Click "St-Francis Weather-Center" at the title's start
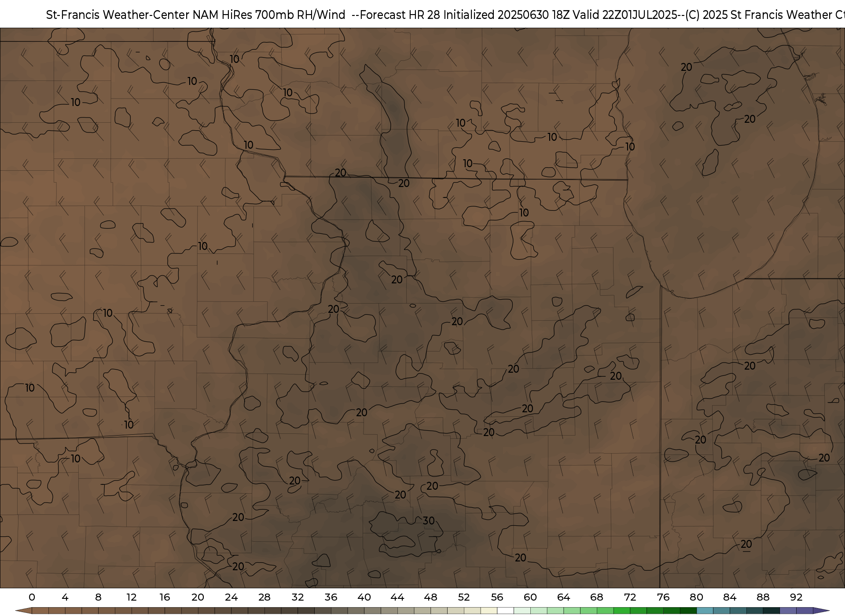Image resolution: width=845 pixels, height=616 pixels. click(118, 15)
